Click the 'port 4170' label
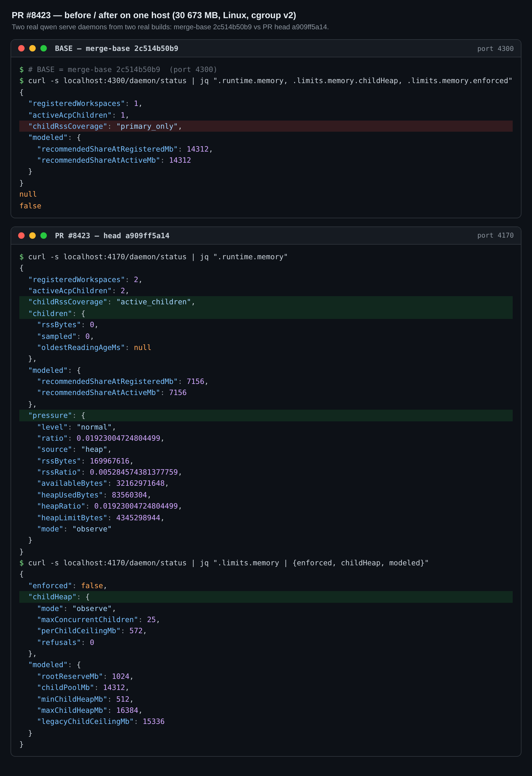 coord(495,236)
